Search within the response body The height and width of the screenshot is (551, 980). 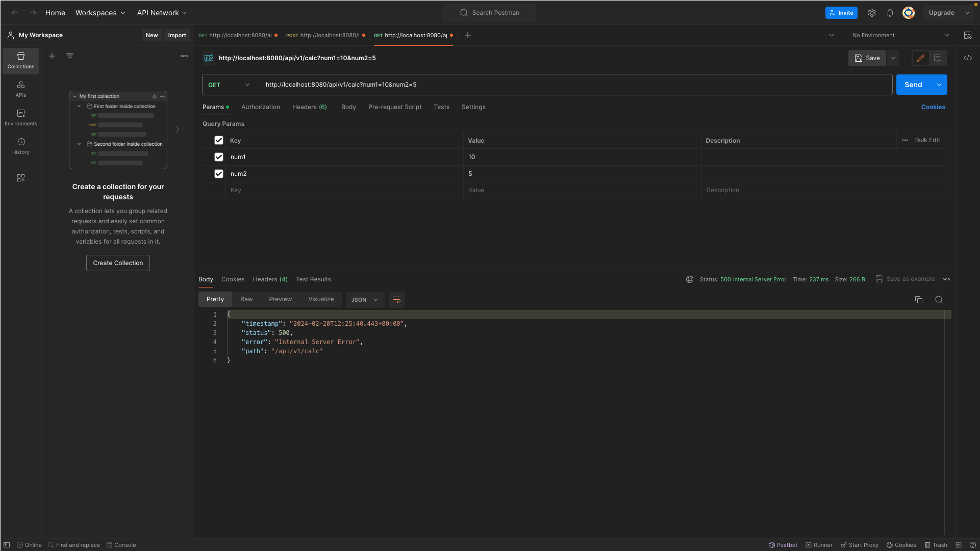tap(939, 300)
